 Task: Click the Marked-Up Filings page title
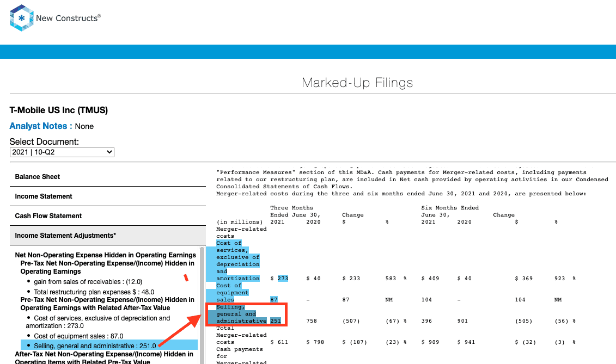coord(357,83)
